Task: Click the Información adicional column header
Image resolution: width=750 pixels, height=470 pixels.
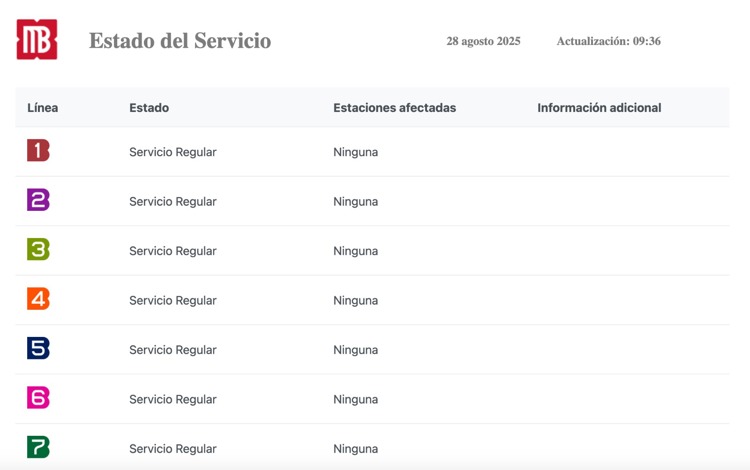Action: (x=599, y=108)
